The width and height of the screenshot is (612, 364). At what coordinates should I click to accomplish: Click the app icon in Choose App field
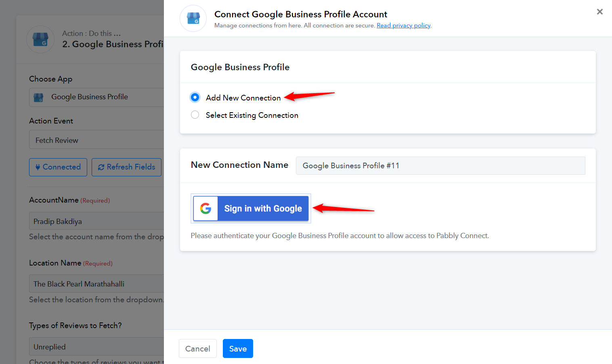(38, 97)
